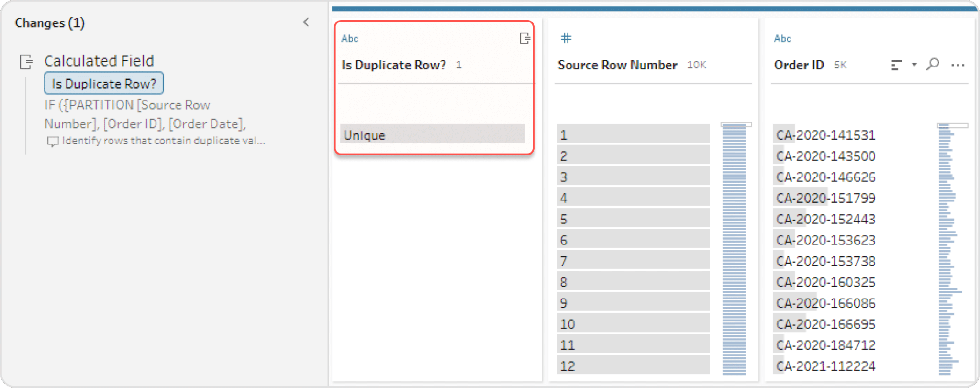Image resolution: width=980 pixels, height=388 pixels.
Task: Click the Abc type icon above Order ID
Action: [782, 38]
